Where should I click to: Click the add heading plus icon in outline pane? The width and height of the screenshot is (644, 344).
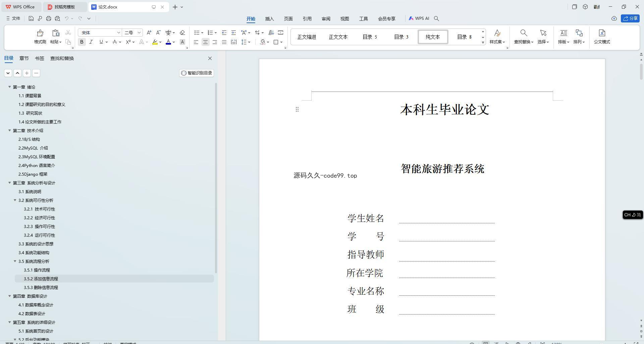point(27,73)
